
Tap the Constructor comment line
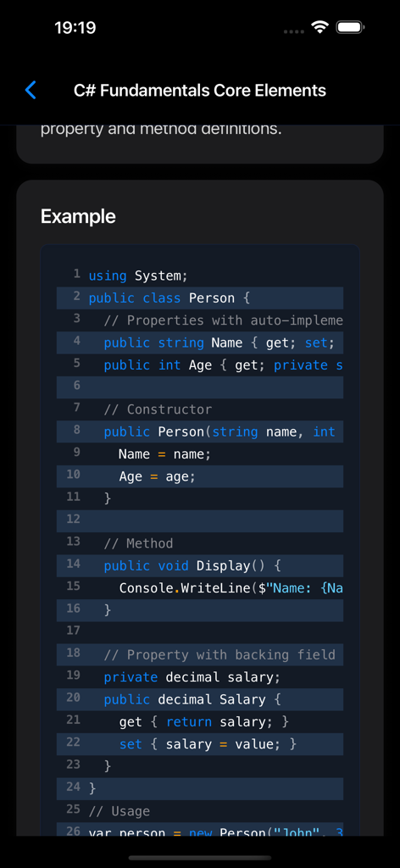click(x=200, y=409)
